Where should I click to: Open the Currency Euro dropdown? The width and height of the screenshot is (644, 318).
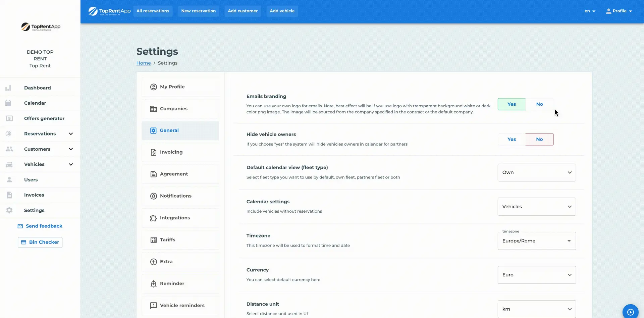[536, 275]
